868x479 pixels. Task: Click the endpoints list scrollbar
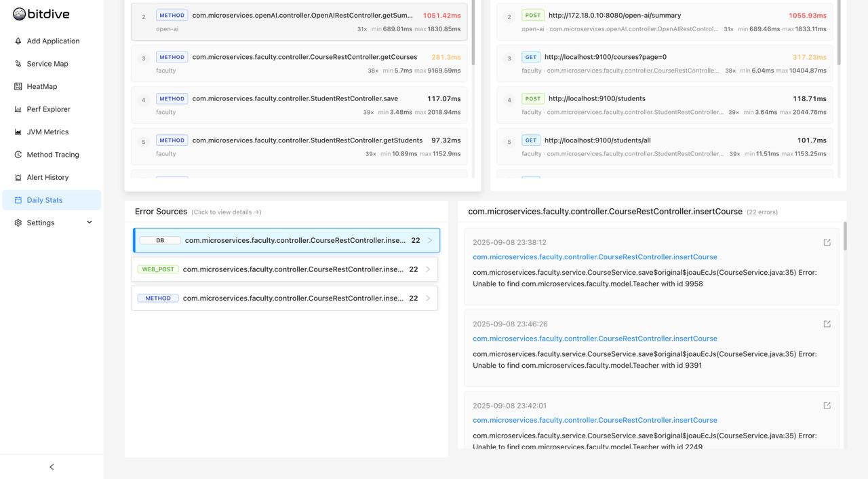[838, 33]
